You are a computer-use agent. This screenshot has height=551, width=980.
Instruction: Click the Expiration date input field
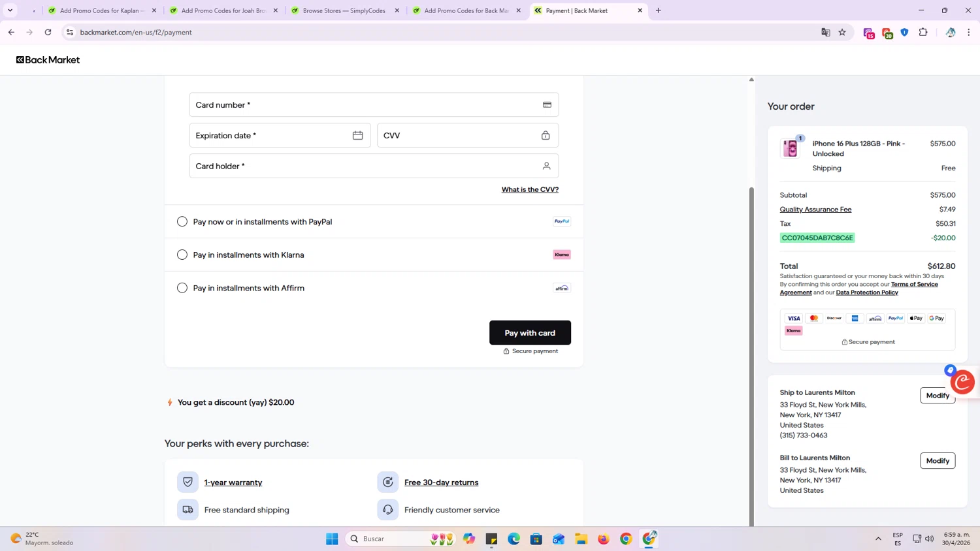pyautogui.click(x=280, y=135)
